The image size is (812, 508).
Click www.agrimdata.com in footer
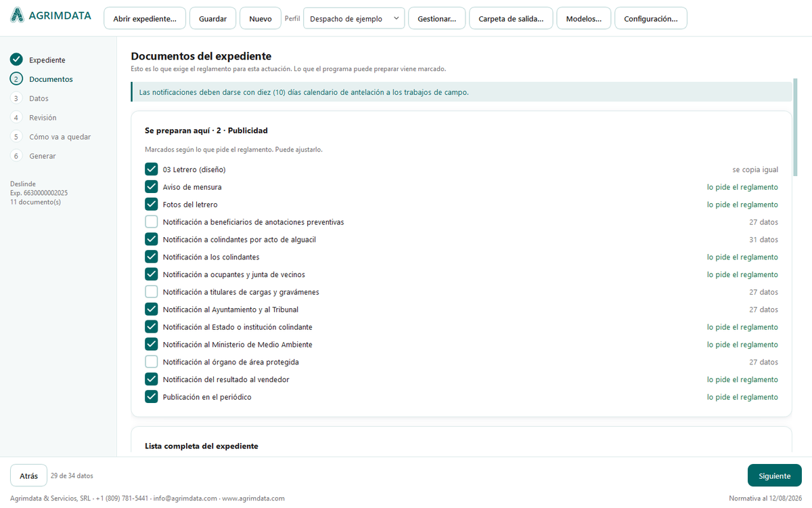[x=253, y=498]
